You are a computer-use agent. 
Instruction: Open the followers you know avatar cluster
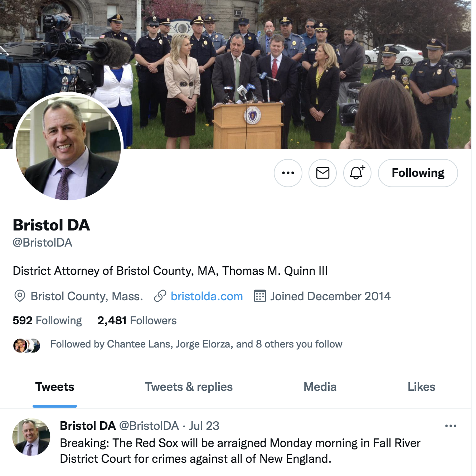(x=27, y=345)
